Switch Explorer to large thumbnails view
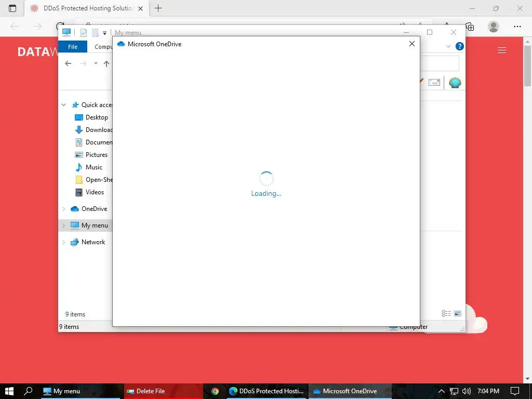This screenshot has width=532, height=399. click(x=458, y=313)
